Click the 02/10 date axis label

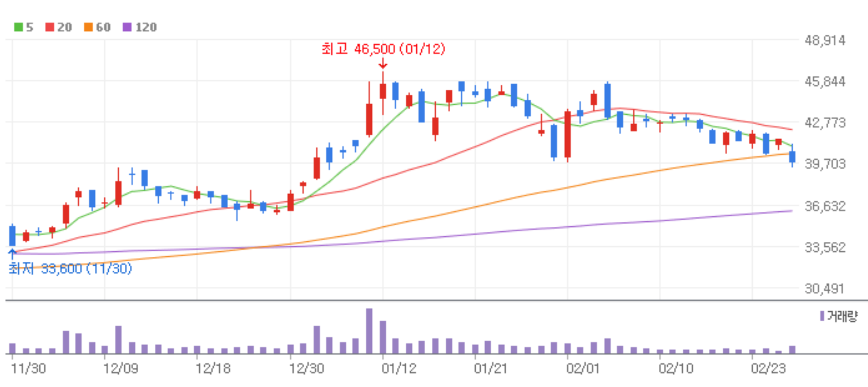point(676,369)
